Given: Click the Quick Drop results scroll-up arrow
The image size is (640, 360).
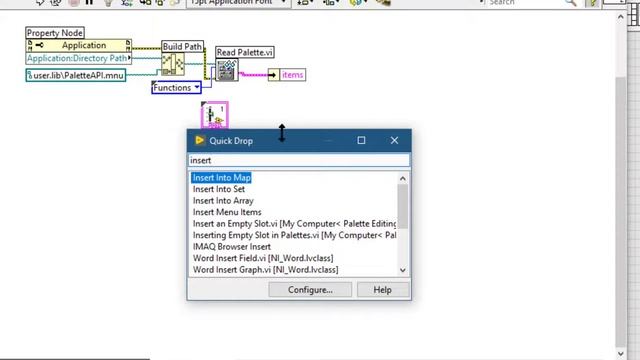Looking at the screenshot, I should click(x=402, y=178).
